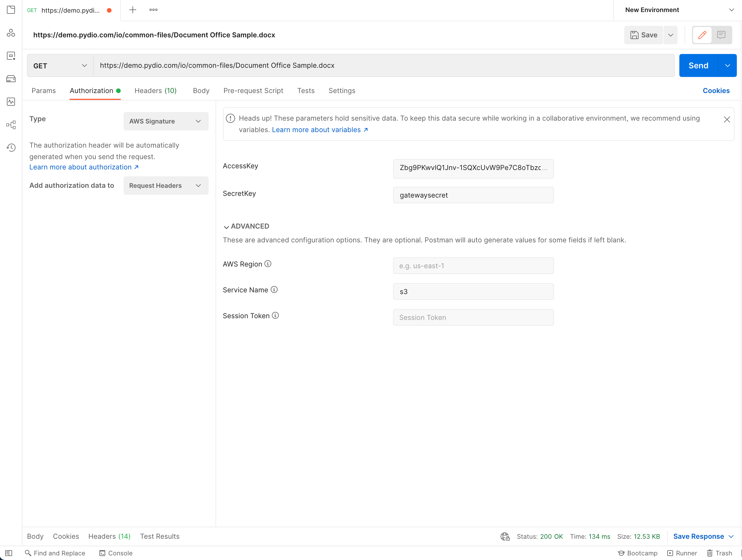Click the Time 134 ms value
Screen dimensions: 742x560
(599, 536)
